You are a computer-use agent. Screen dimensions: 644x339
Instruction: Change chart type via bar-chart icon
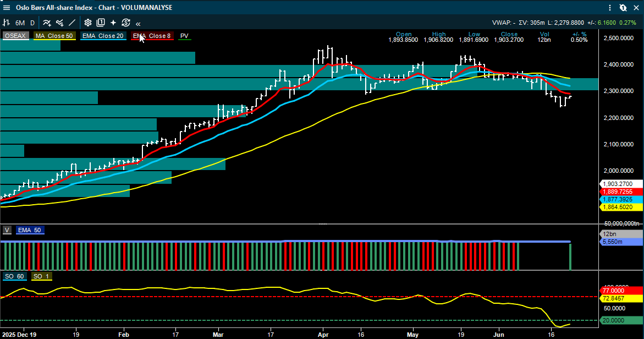7,23
